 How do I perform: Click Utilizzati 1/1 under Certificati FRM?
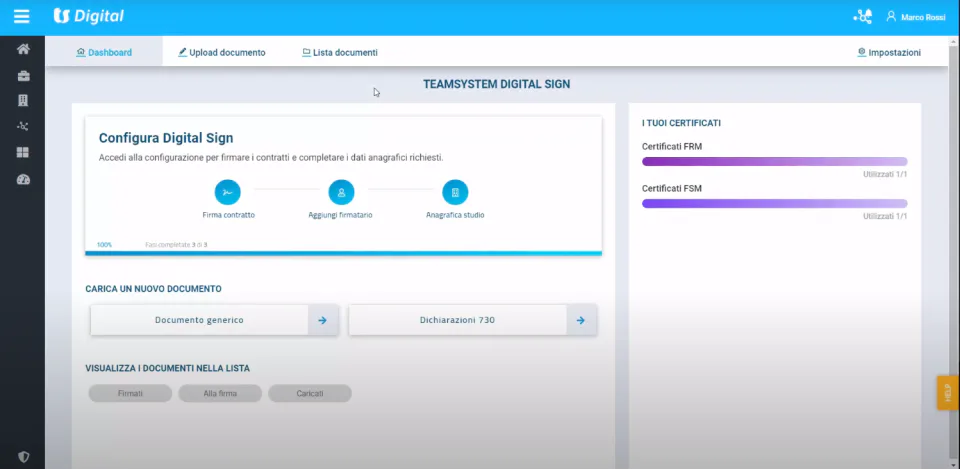pos(885,174)
